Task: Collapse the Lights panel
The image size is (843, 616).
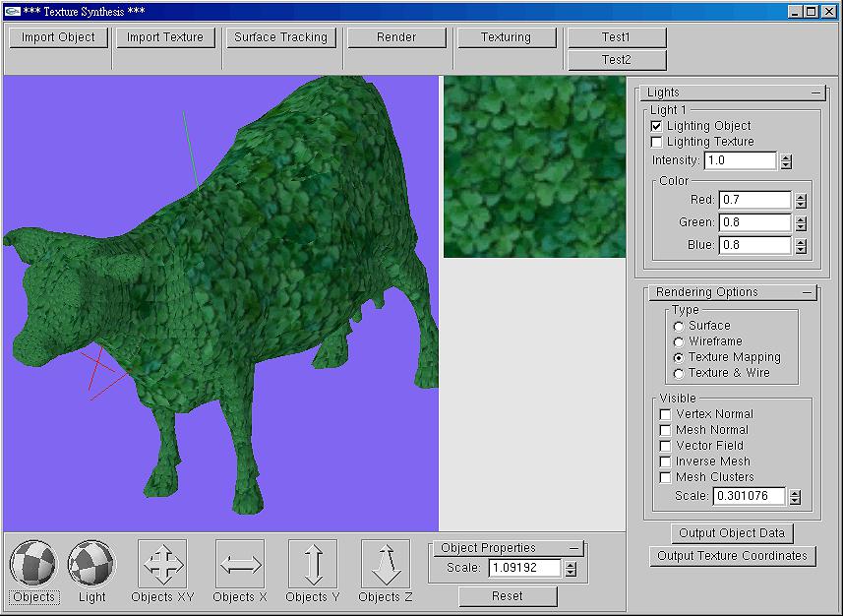Action: pos(815,92)
